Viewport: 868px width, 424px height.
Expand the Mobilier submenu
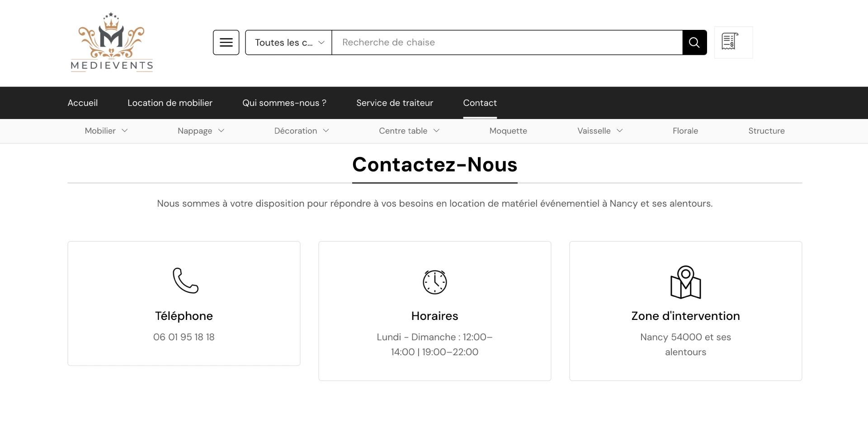(x=106, y=131)
